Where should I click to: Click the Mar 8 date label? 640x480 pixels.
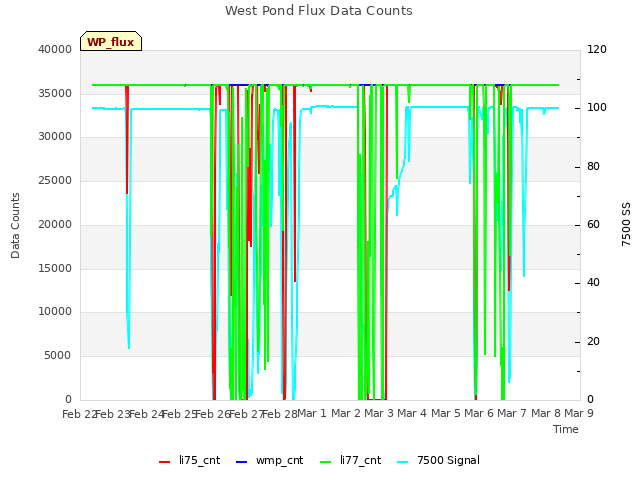click(x=546, y=413)
